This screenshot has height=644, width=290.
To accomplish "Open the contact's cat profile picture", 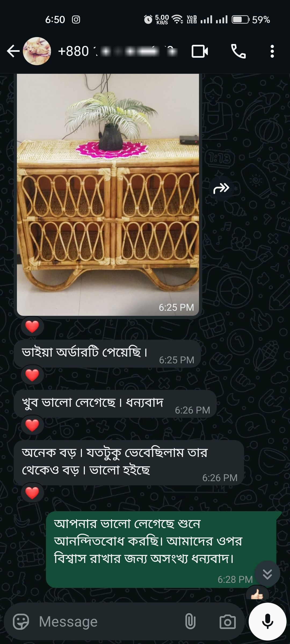I will tap(37, 51).
